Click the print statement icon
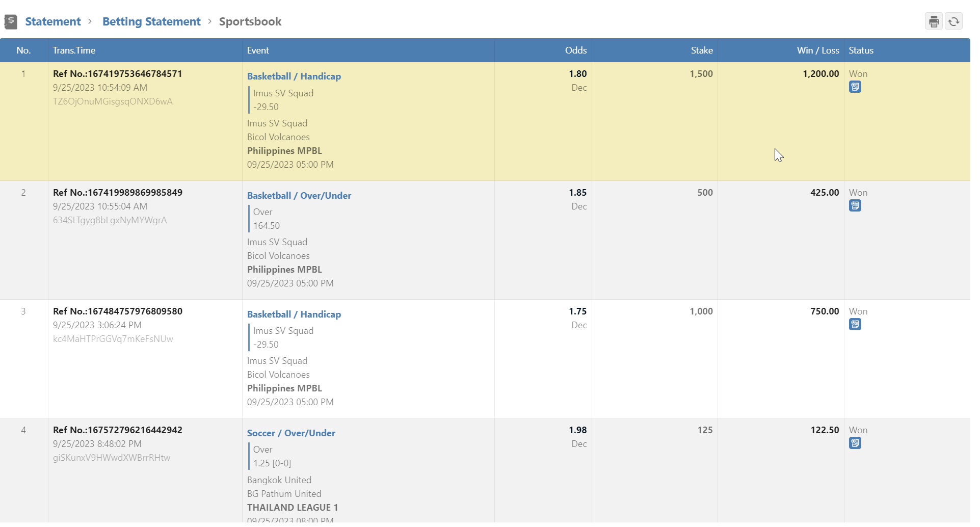Viewport: 980px width, 527px height. (x=933, y=21)
